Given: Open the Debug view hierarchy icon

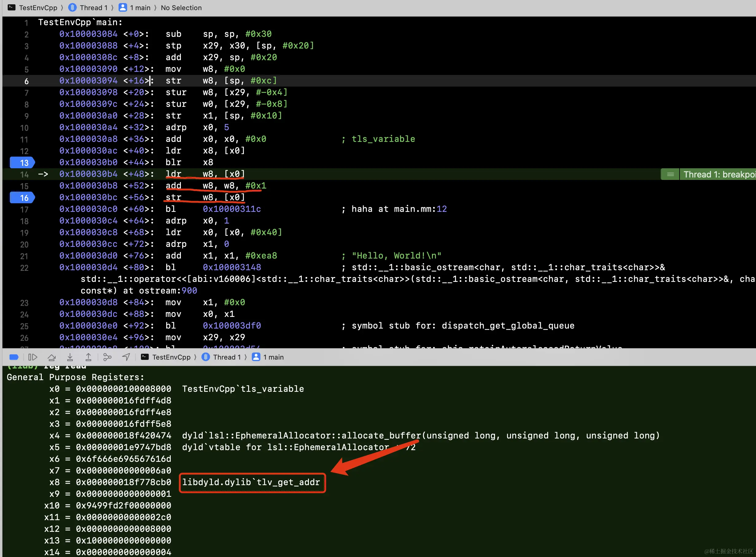Looking at the screenshot, I should point(107,357).
